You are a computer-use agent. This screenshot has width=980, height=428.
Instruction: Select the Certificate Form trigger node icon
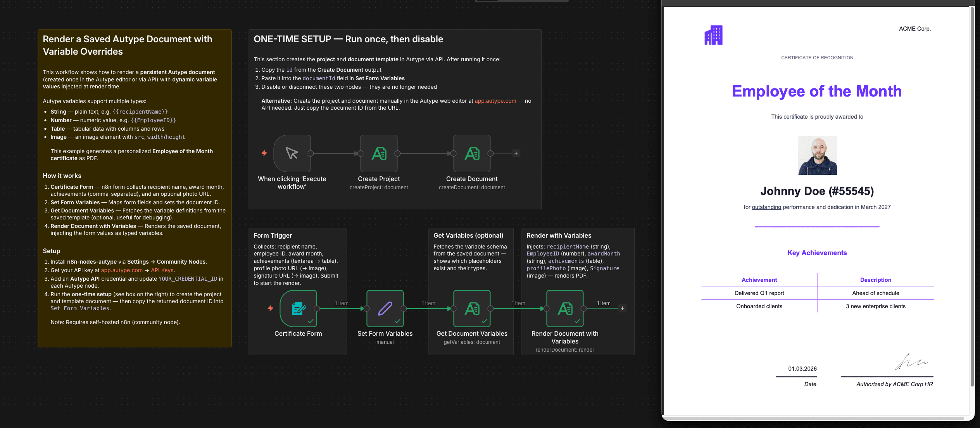click(x=298, y=309)
